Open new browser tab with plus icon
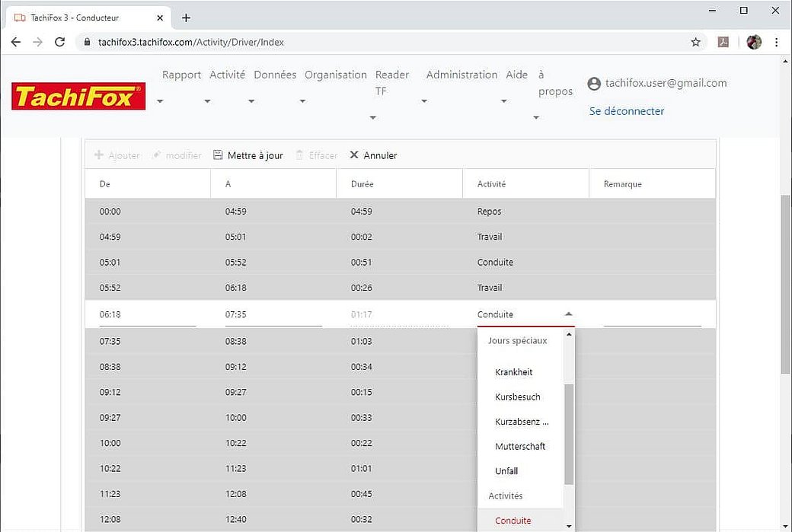Image resolution: width=792 pixels, height=532 pixels. tap(186, 18)
